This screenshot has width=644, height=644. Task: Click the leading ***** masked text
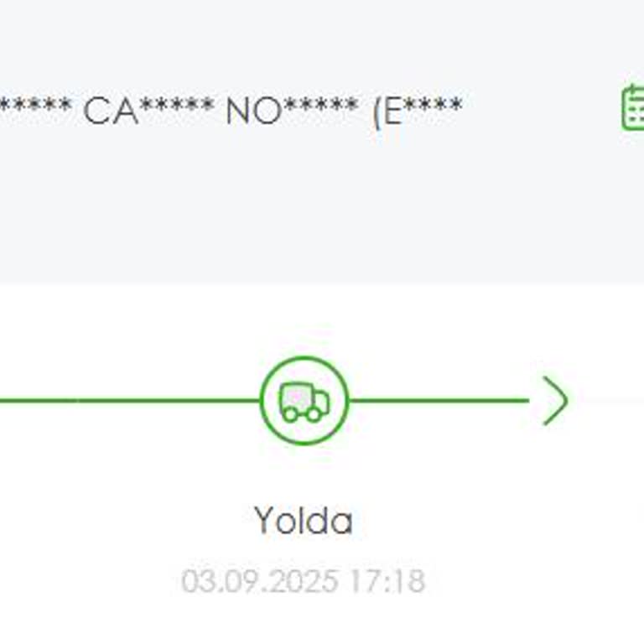click(34, 110)
